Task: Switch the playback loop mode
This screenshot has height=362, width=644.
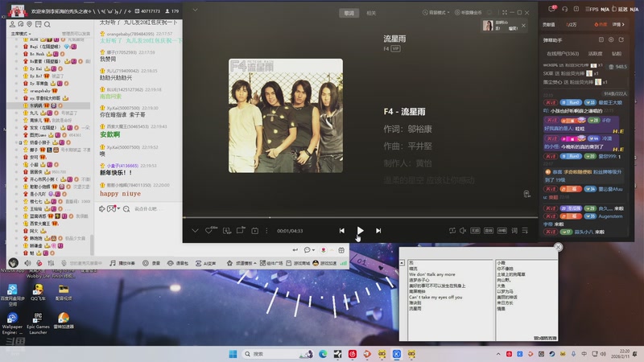Action: coord(452,231)
